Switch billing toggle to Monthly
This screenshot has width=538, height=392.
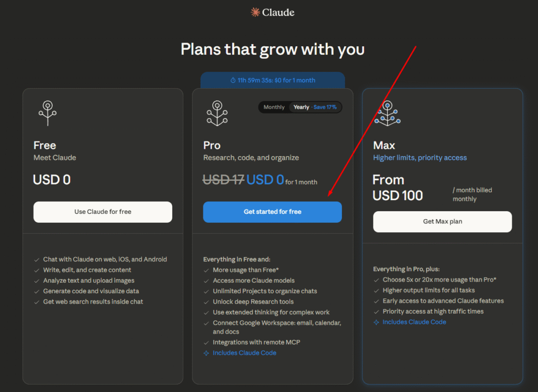pyautogui.click(x=274, y=107)
